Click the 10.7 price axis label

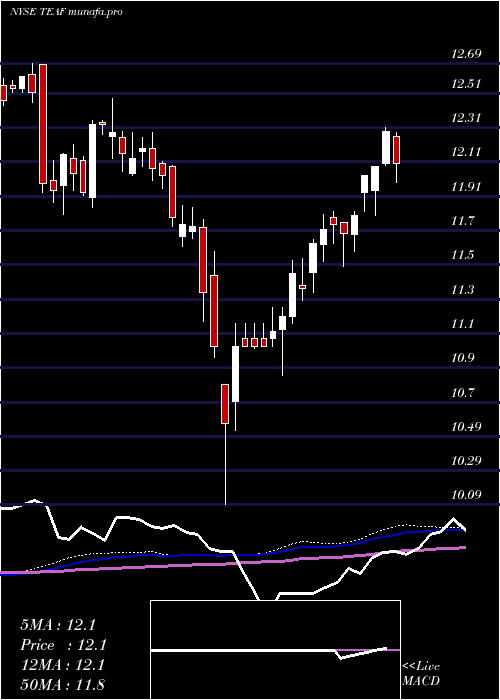pos(463,393)
